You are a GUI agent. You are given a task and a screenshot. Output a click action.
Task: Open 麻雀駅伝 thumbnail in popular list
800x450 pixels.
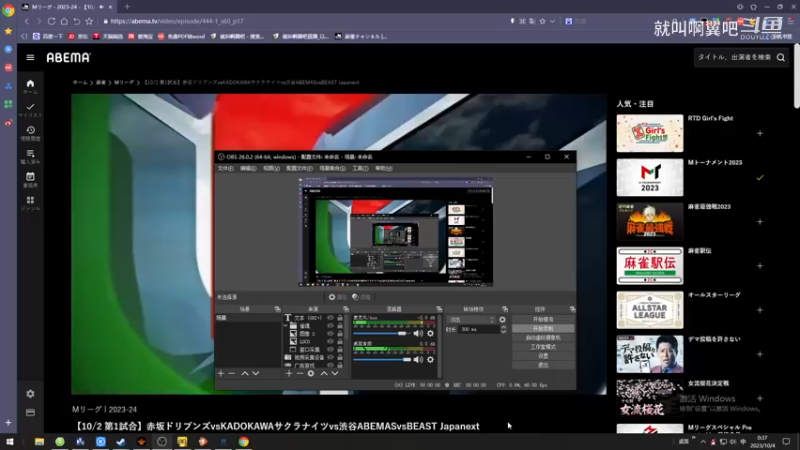click(649, 266)
